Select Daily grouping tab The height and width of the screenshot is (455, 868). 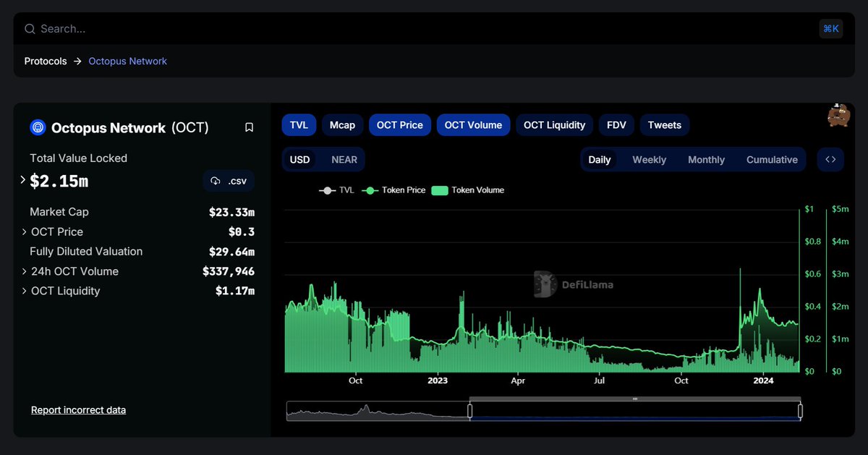tap(599, 160)
